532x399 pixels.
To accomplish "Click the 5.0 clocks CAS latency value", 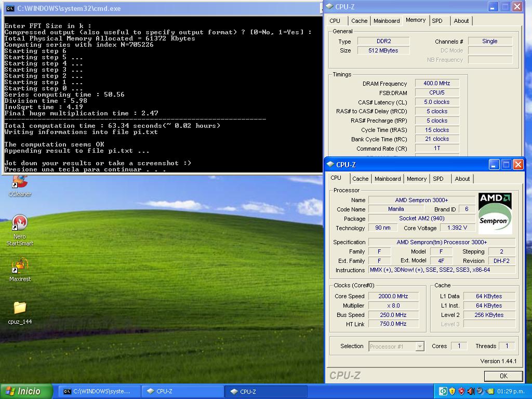I will (436, 102).
